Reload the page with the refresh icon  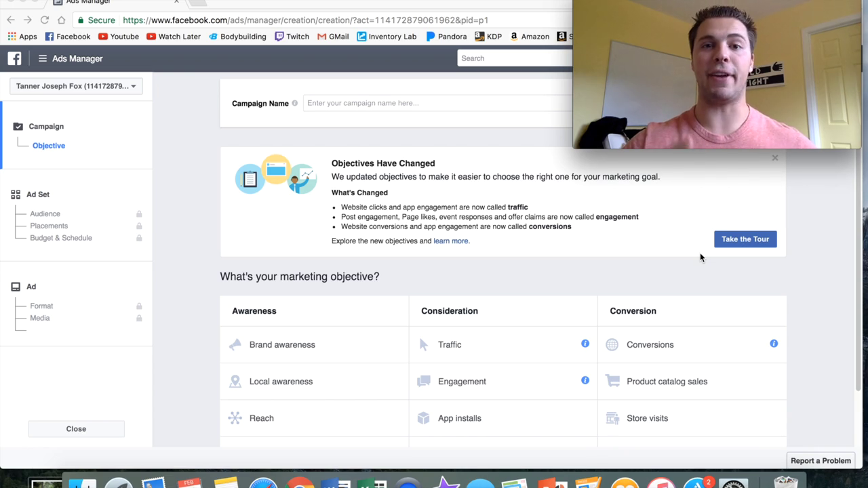click(x=45, y=20)
